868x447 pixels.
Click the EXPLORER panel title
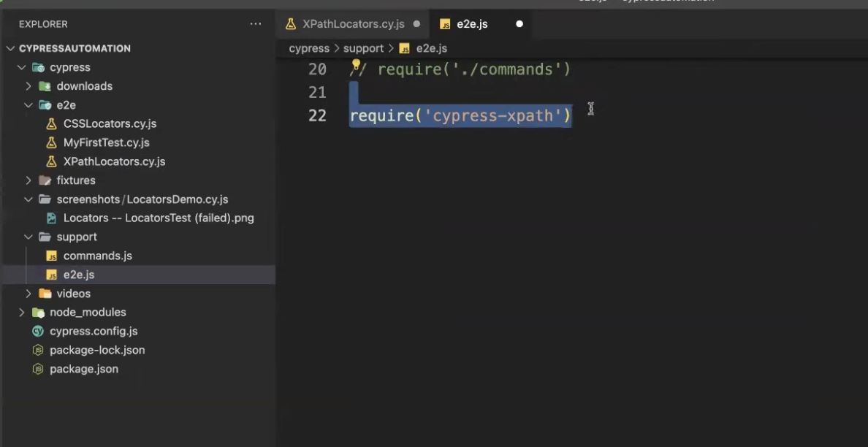[x=43, y=24]
